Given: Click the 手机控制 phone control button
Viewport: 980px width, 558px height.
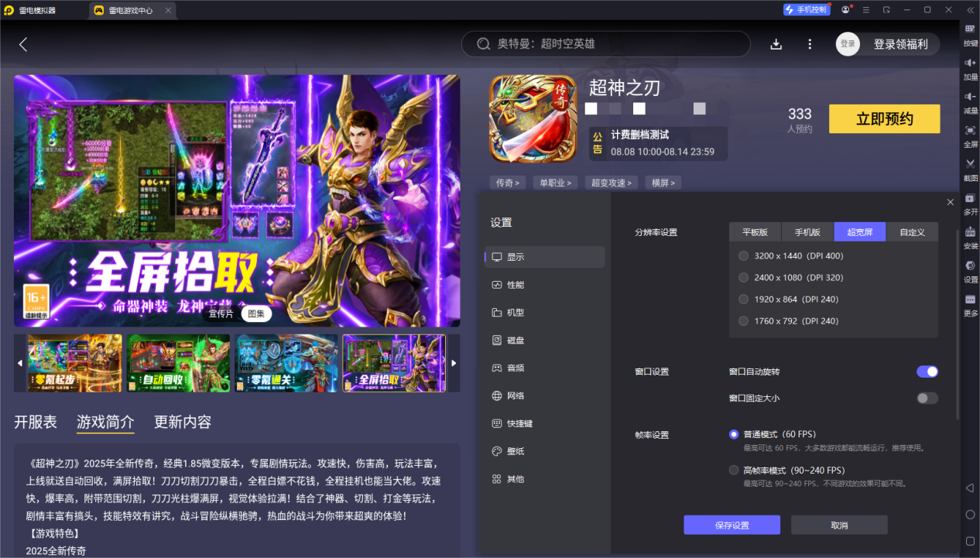Looking at the screenshot, I should click(x=807, y=10).
